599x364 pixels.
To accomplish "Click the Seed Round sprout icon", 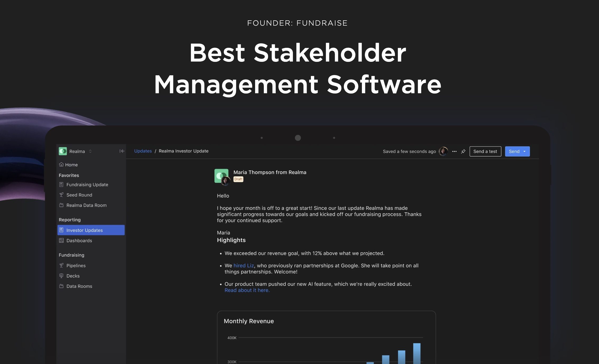I will [61, 195].
